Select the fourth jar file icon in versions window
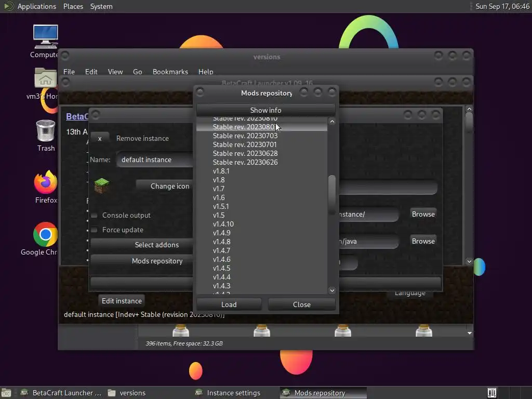 [424, 330]
